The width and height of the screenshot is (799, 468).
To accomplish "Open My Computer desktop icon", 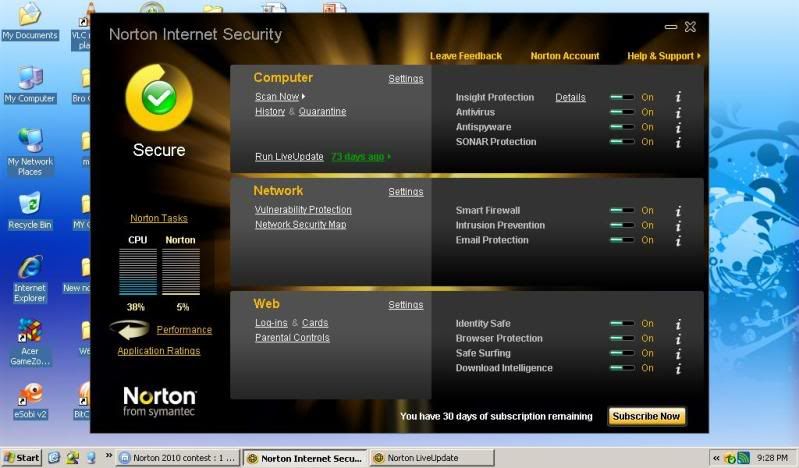I will point(30,84).
